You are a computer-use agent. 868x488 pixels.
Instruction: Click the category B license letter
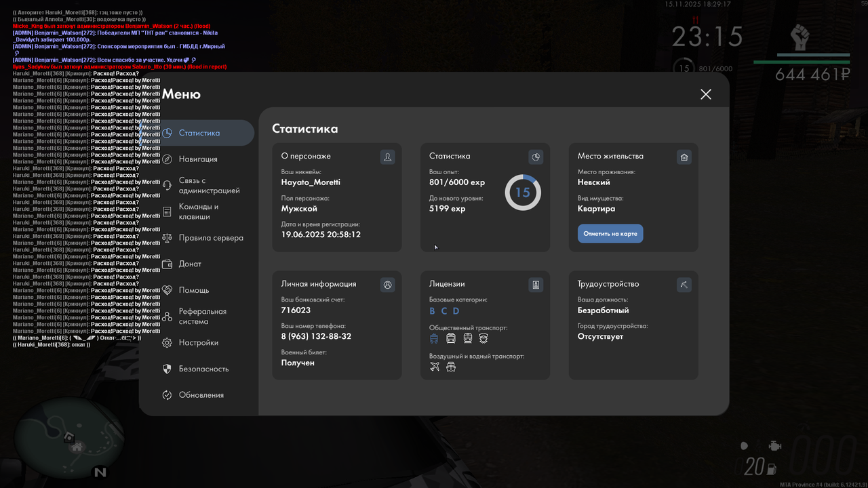(432, 311)
